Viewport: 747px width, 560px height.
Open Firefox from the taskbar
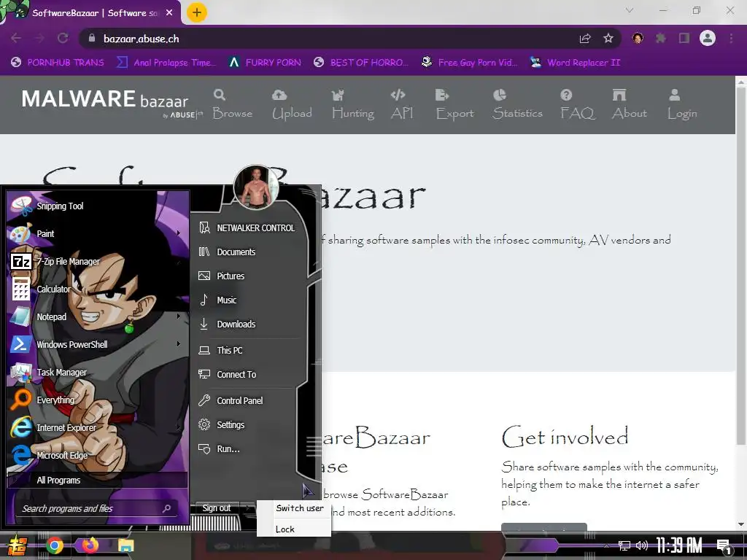click(90, 545)
